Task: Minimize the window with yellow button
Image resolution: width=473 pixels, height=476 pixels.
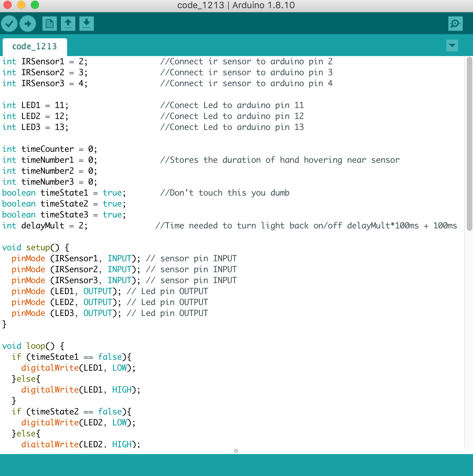Action: (x=21, y=5)
